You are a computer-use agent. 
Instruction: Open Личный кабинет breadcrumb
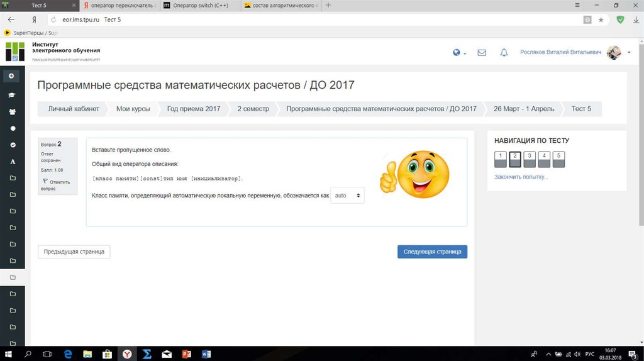(x=74, y=109)
